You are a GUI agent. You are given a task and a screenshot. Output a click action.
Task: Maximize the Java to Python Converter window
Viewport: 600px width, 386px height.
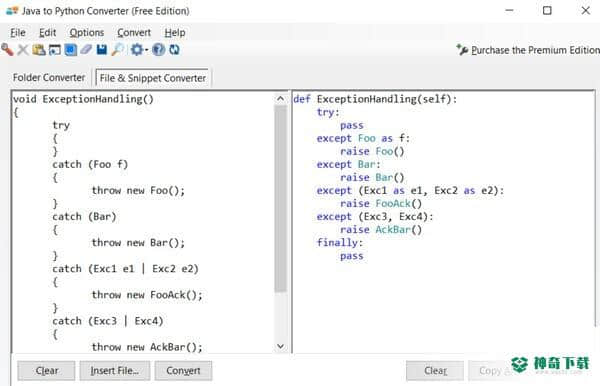(547, 10)
